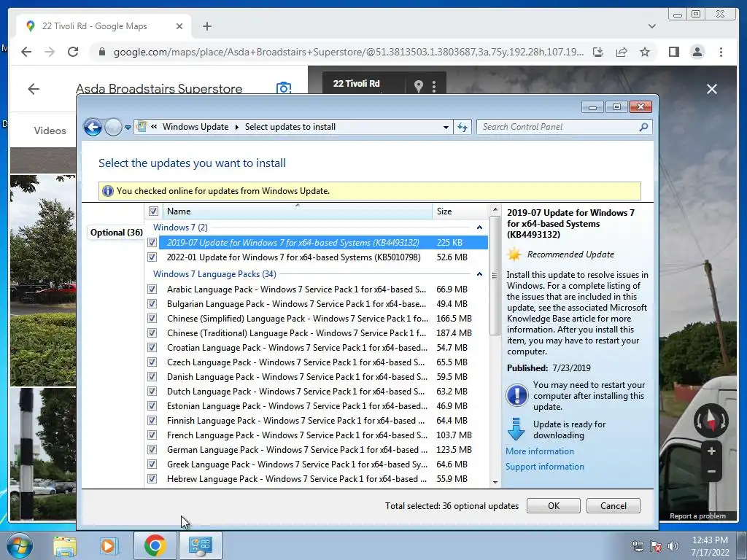Open Chrome tab search chevron
This screenshot has height=560, width=747.
click(x=651, y=26)
